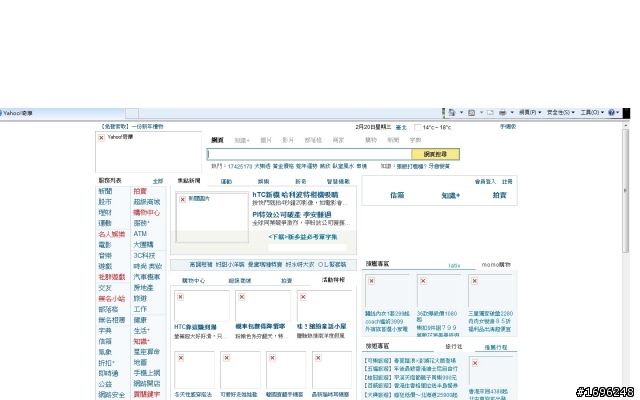Screen dimensions: 640x400
Task: Select the 圖片 search category tab
Action: 266,140
